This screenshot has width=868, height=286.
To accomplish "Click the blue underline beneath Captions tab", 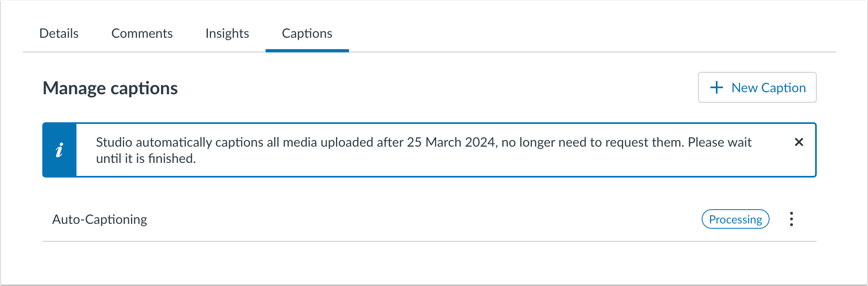I will pos(307,51).
